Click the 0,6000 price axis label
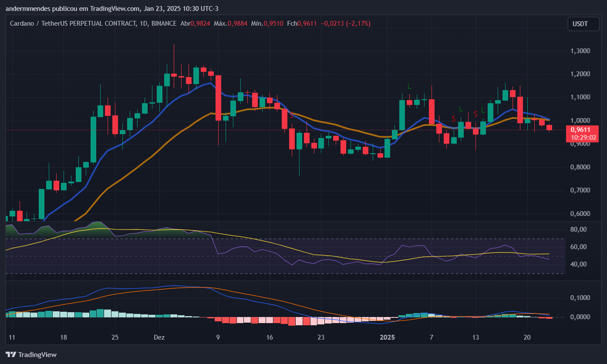Image resolution: width=607 pixels, height=364 pixels. [x=580, y=214]
